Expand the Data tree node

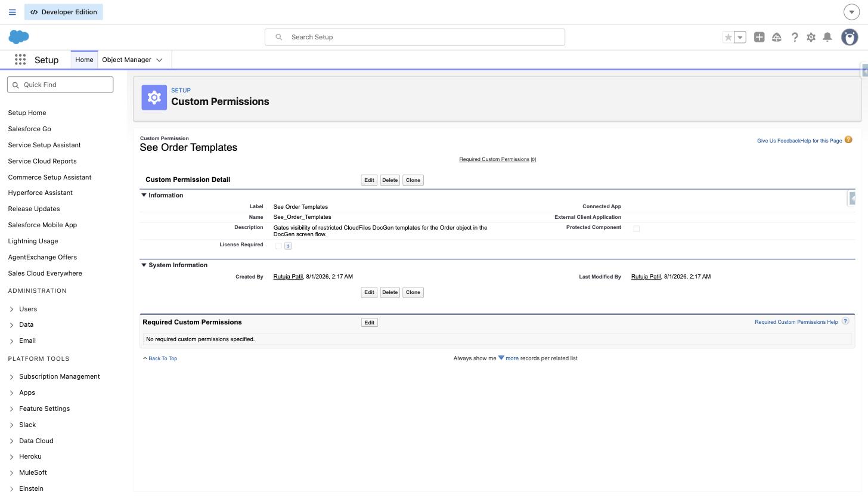click(x=11, y=325)
